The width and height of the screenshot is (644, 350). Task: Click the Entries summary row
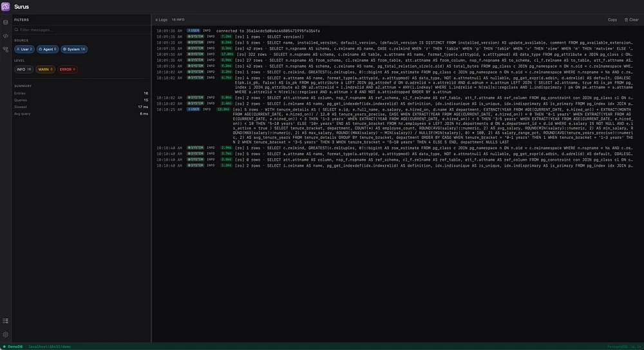[x=81, y=93]
